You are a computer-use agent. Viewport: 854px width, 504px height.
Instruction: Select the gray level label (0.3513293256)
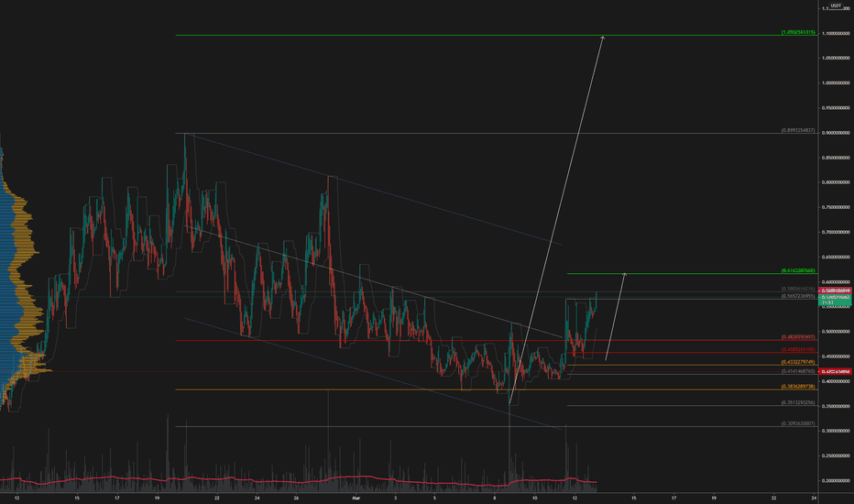[798, 402]
